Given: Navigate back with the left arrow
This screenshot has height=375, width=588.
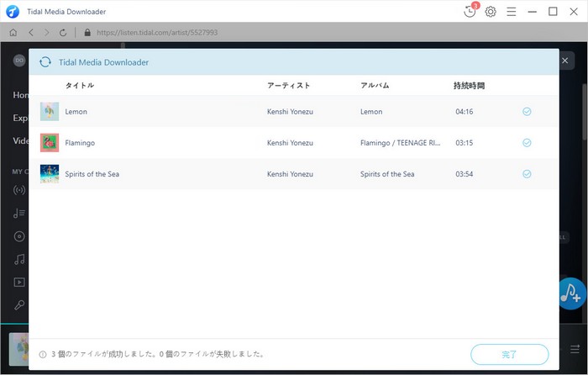Looking at the screenshot, I should coord(31,33).
